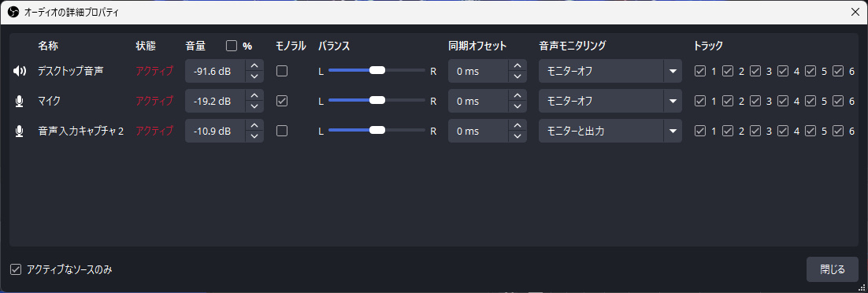868x293 pixels.
Task: Uncheck アクティブなソースのみ checkbox
Action: pos(16,269)
